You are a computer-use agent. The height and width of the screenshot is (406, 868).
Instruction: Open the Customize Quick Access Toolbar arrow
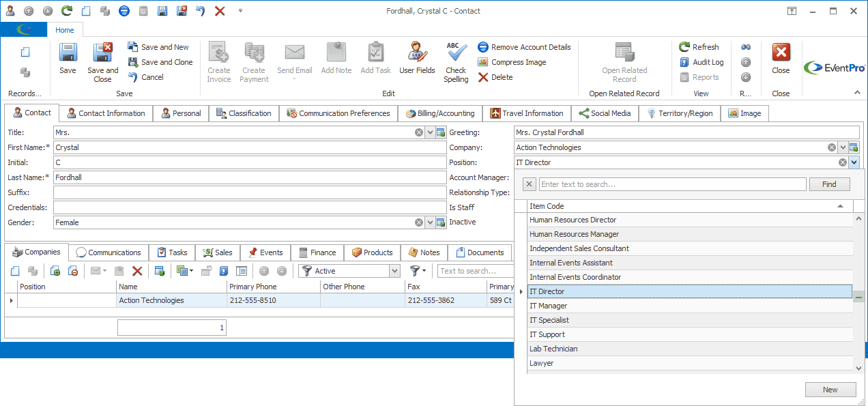[x=240, y=11]
